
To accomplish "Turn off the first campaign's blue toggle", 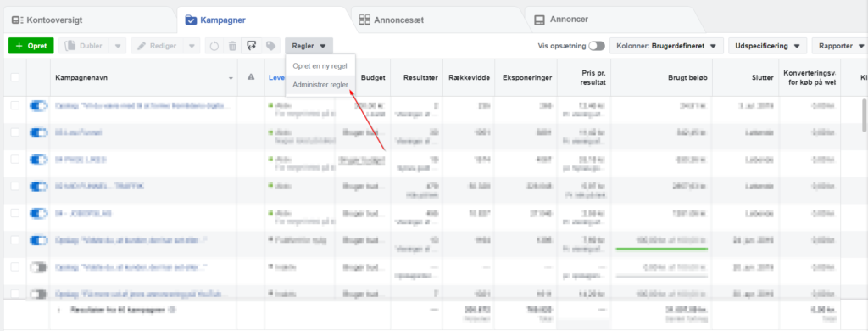I will coord(38,105).
